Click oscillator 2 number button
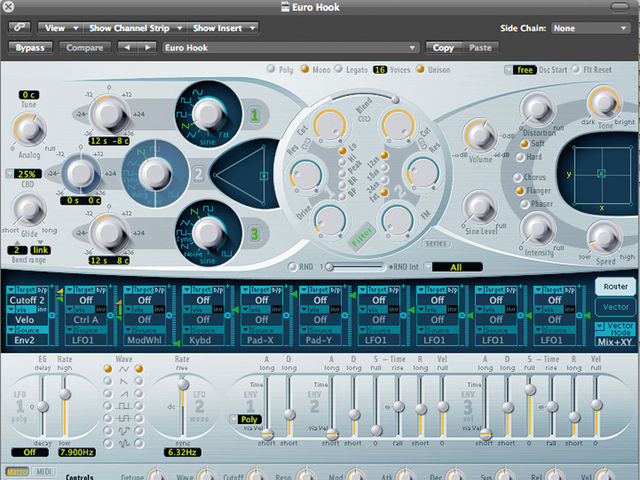This screenshot has width=640, height=480. 198,175
